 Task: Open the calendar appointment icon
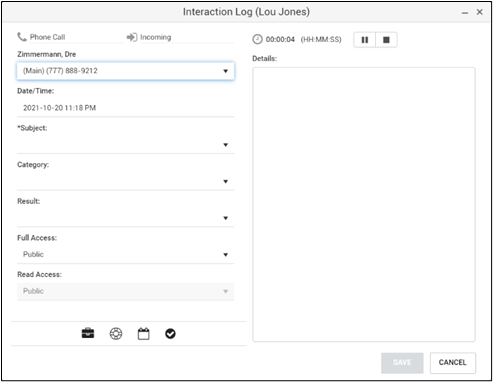[144, 334]
